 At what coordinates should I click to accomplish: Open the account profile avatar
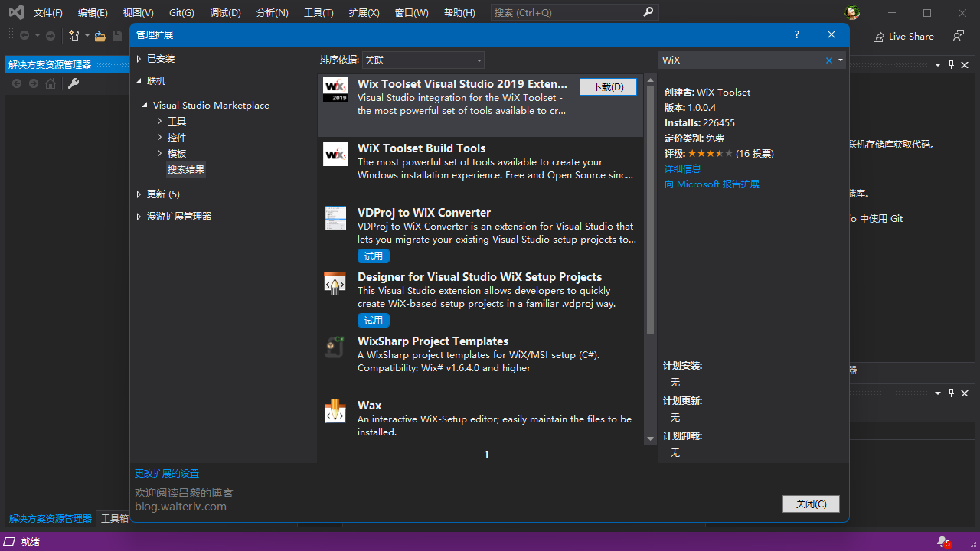(852, 13)
